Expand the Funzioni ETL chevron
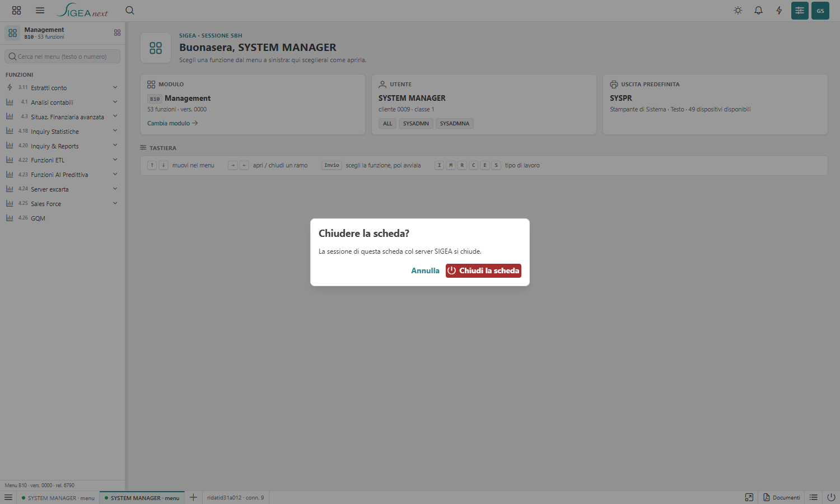Image resolution: width=840 pixels, height=504 pixels. coord(115,160)
